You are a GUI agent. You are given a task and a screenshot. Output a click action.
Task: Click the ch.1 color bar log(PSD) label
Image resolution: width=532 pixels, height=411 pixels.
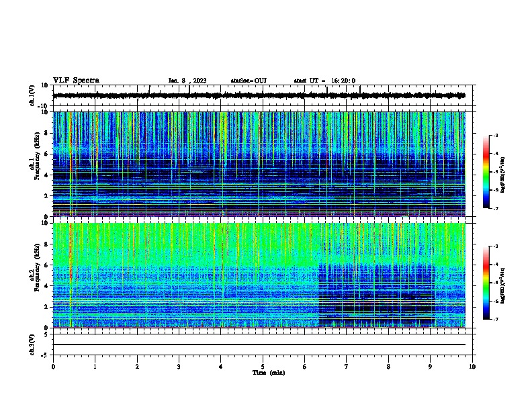pyautogui.click(x=503, y=175)
